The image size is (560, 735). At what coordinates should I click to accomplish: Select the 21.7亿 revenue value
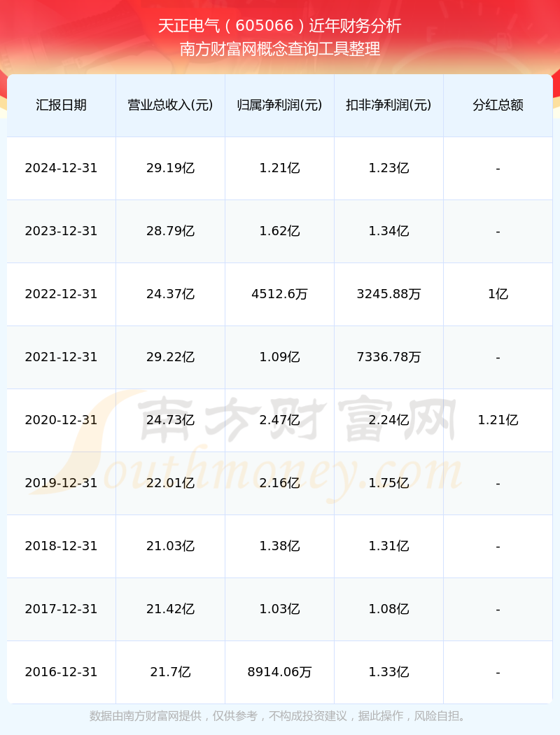170,672
